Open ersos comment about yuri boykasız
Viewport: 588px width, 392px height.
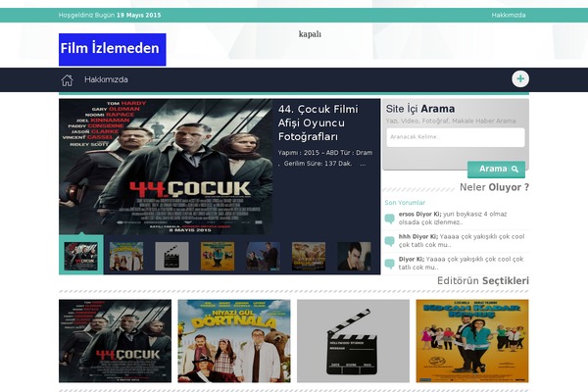tap(453, 218)
